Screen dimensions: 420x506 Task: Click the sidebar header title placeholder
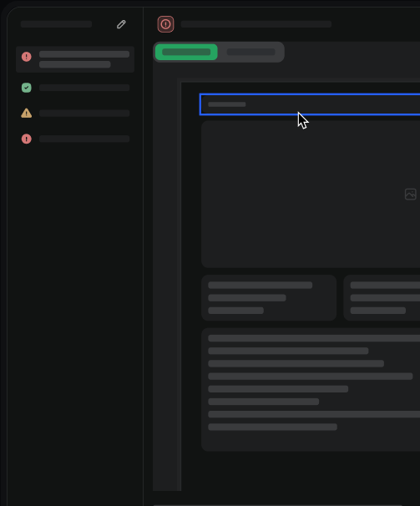pyautogui.click(x=56, y=24)
